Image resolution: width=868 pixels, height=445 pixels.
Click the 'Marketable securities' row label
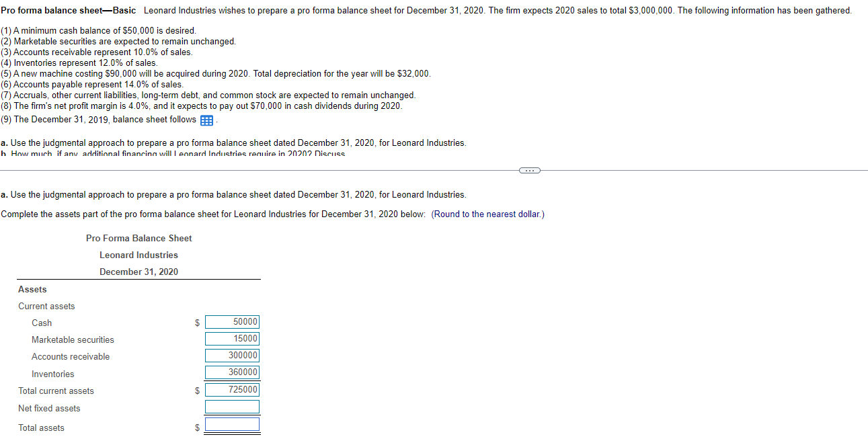73,340
